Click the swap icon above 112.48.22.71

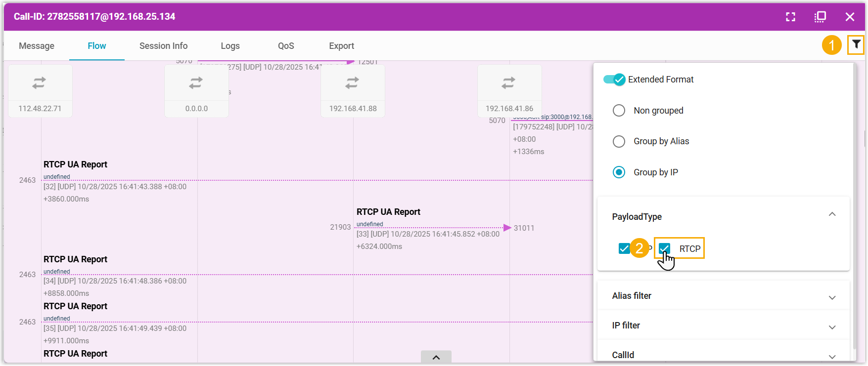click(x=39, y=83)
